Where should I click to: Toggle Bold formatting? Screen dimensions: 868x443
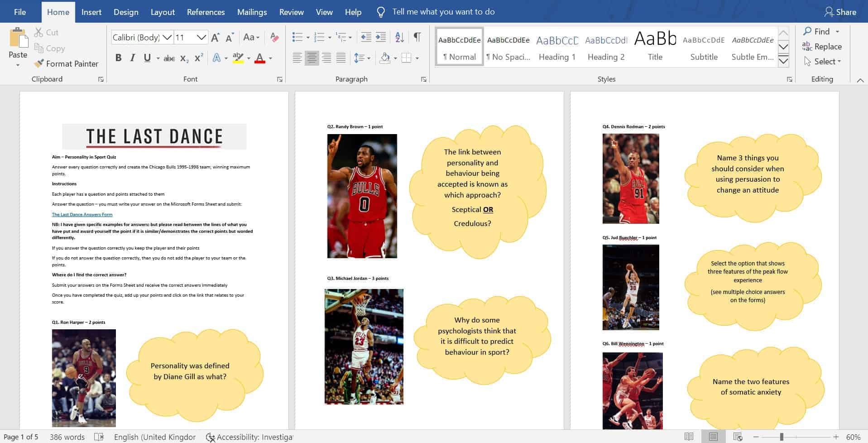(118, 58)
